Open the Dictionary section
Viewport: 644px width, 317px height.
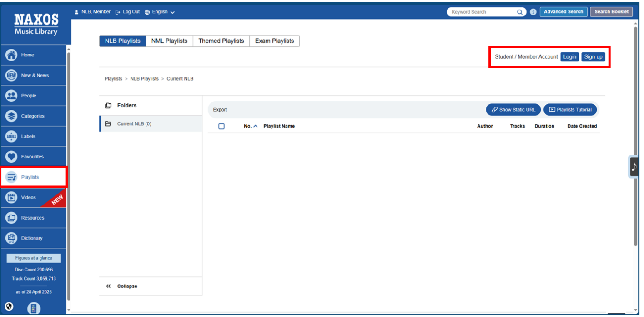[x=33, y=238]
